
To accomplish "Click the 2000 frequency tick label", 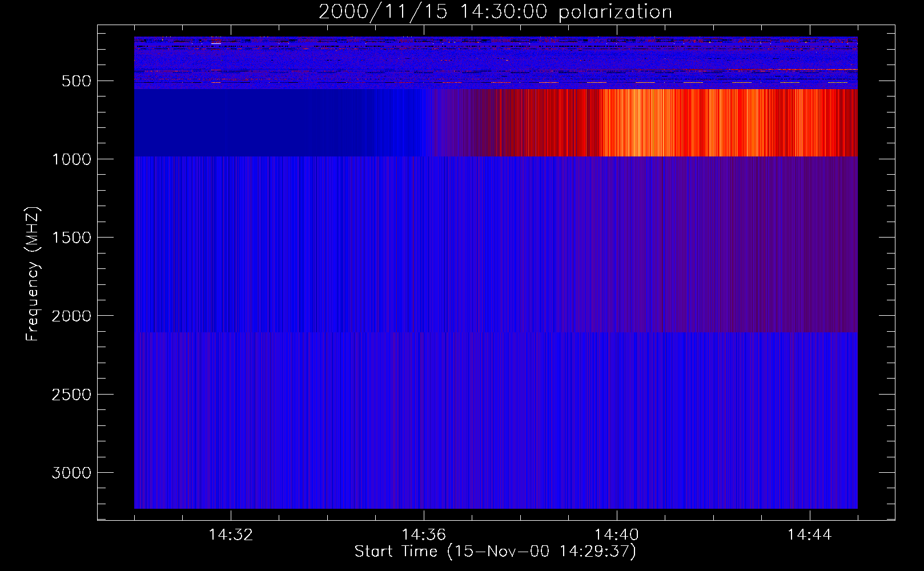I will [71, 316].
